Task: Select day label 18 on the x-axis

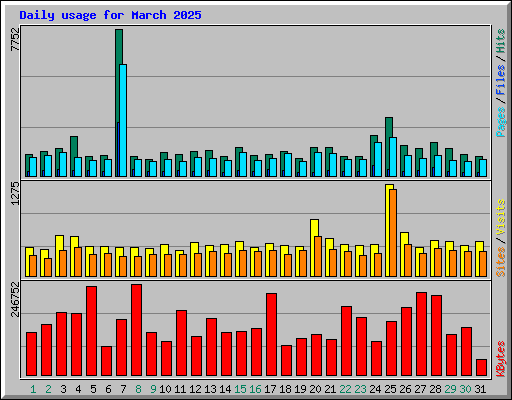Action: (285, 389)
